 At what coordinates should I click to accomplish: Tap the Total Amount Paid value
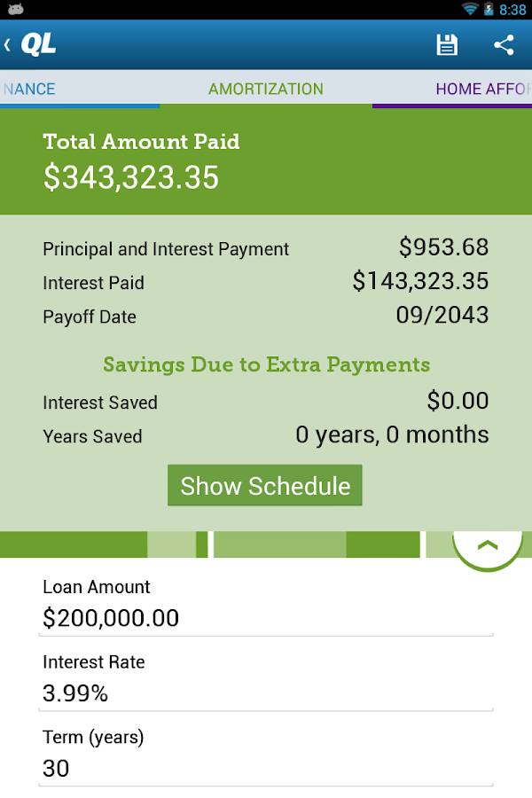pyautogui.click(x=131, y=177)
